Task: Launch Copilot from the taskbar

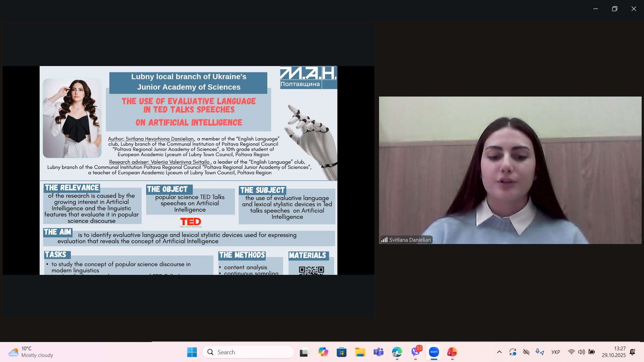Action: pos(323,352)
